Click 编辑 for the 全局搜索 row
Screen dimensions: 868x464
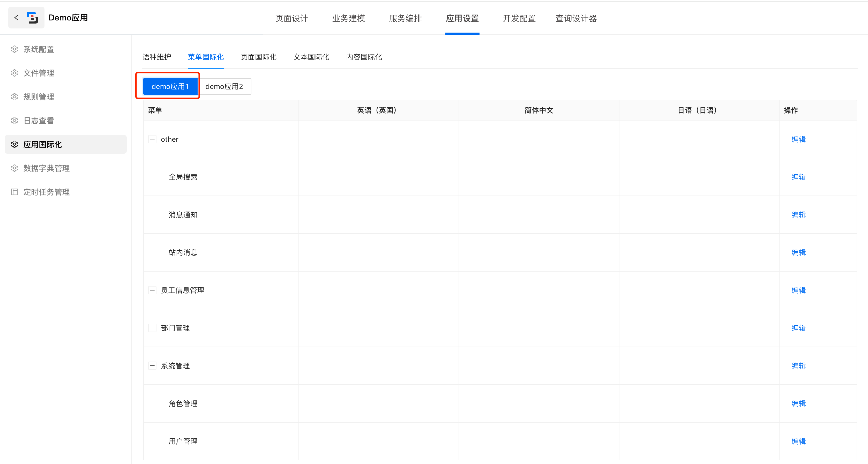click(799, 177)
